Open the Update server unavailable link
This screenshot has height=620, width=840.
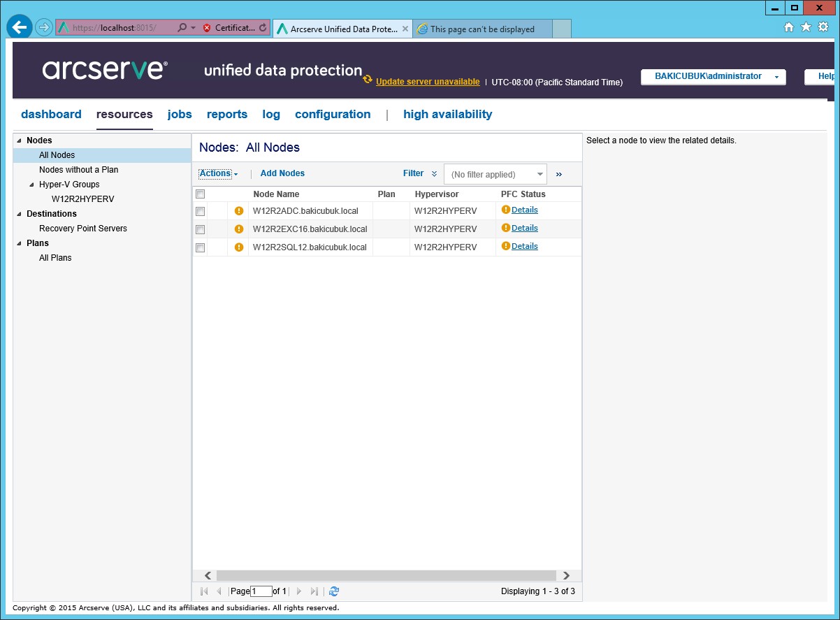(x=428, y=82)
